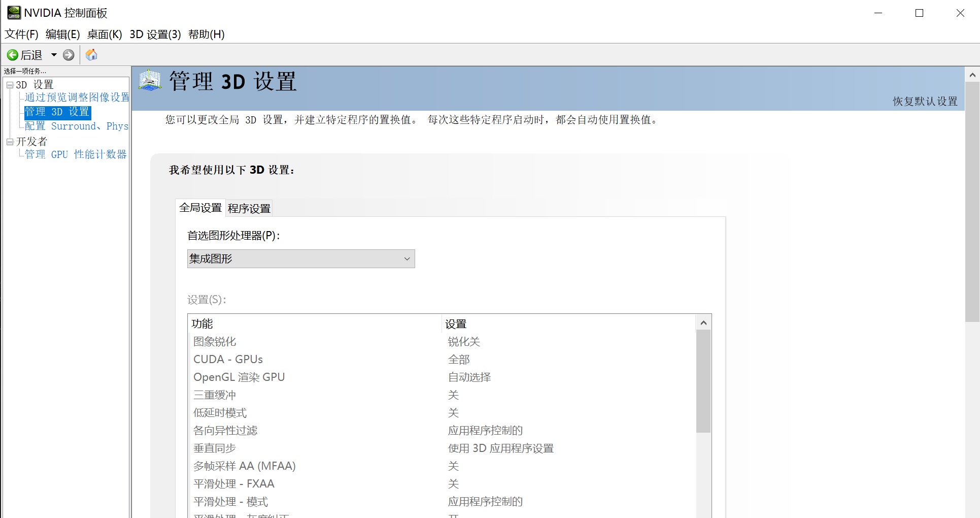Open the 3D 设置(3) menu
The width and height of the screenshot is (980, 518).
tap(155, 34)
